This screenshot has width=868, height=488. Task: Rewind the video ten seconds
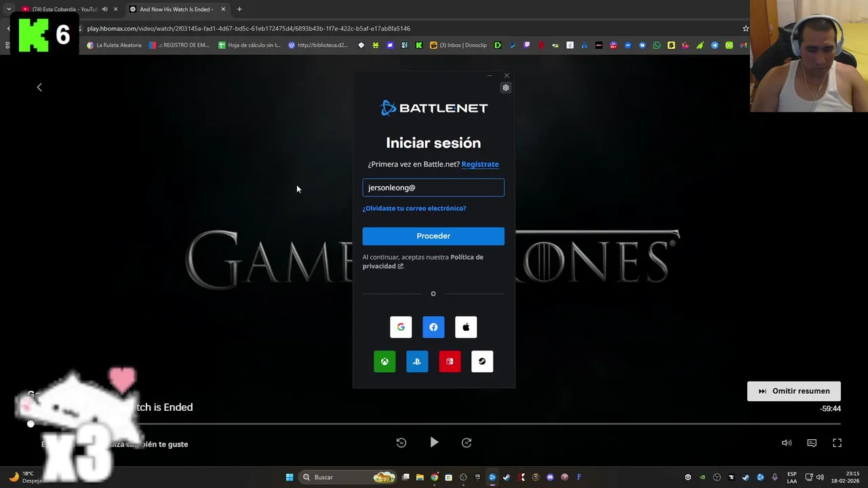(401, 443)
